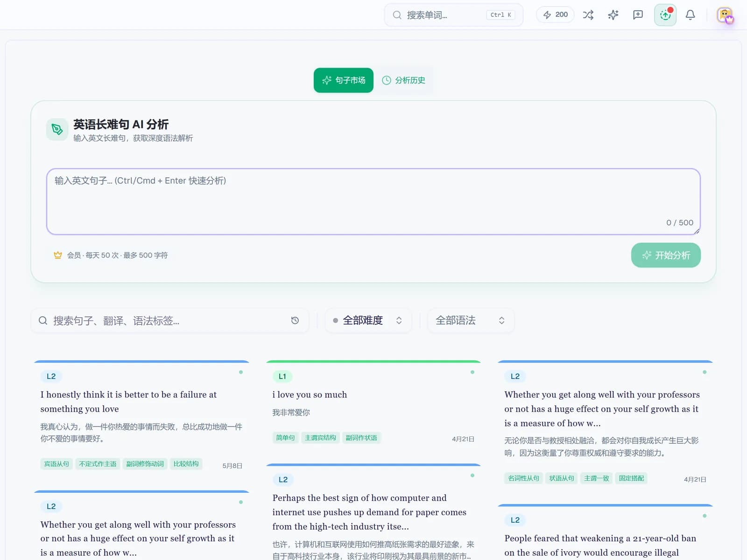Click the 主谓宾结构 tag

pyautogui.click(x=320, y=438)
